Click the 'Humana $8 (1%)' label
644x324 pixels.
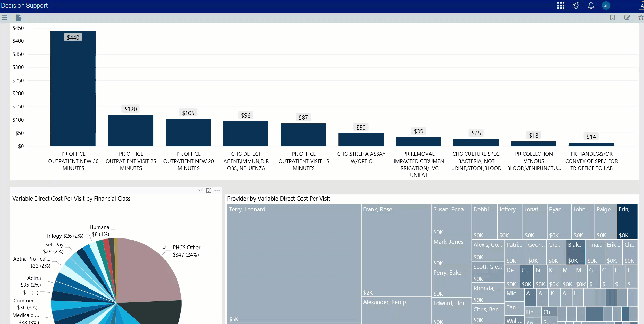[x=100, y=231]
